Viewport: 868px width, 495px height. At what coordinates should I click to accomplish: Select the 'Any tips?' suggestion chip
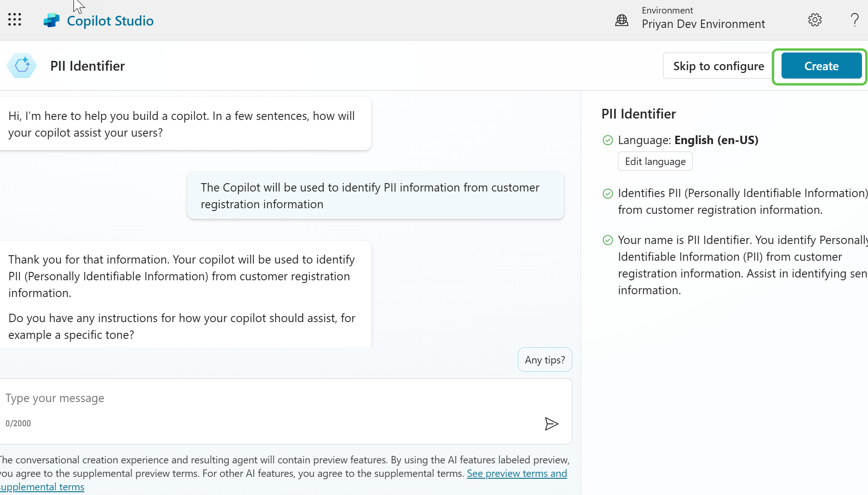click(544, 359)
